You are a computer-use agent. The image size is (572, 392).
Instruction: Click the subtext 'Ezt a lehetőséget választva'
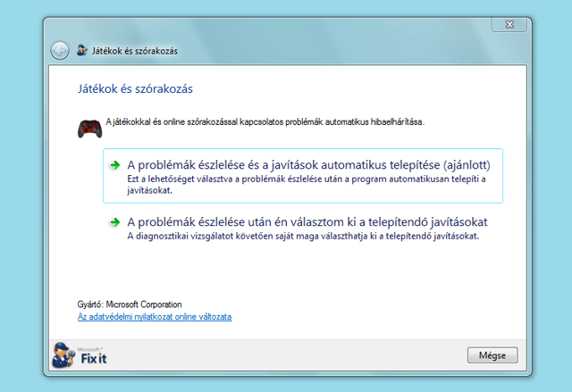tap(307, 185)
